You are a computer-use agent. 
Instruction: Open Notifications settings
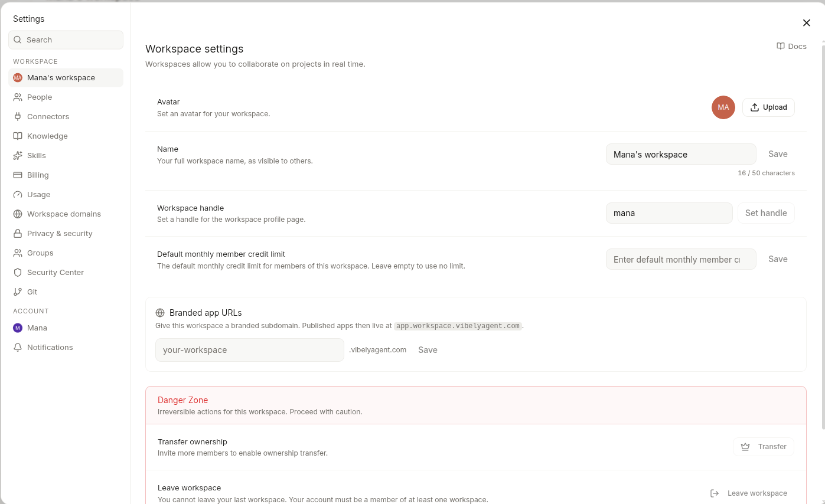point(66,348)
